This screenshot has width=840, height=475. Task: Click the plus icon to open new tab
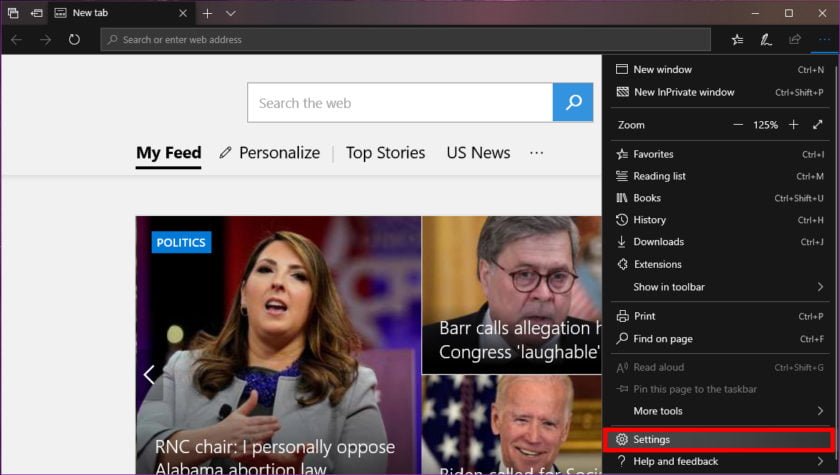pos(207,13)
